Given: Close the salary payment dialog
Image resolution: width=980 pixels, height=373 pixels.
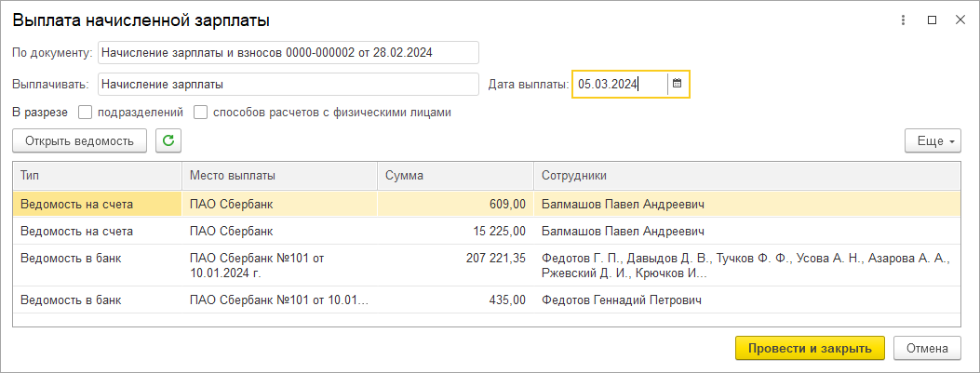Looking at the screenshot, I should (x=960, y=20).
